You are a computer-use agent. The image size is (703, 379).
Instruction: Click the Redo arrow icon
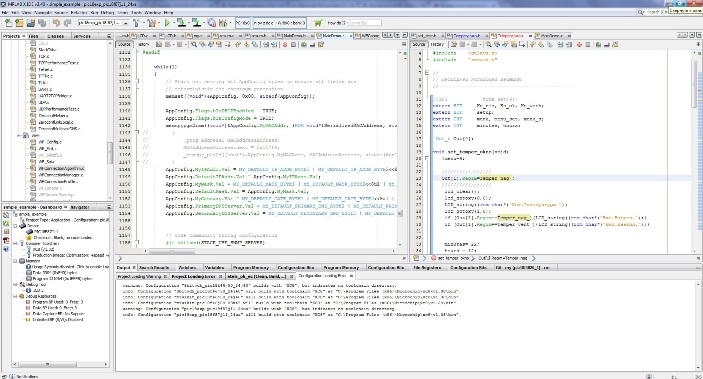pos(67,23)
